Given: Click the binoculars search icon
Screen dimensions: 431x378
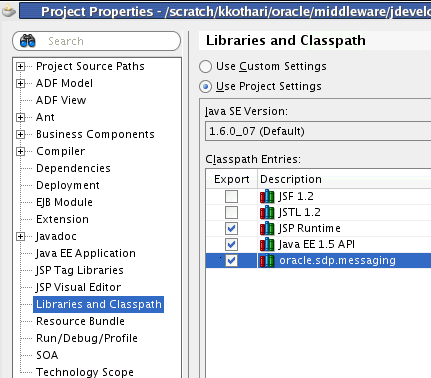Looking at the screenshot, I should (28, 41).
